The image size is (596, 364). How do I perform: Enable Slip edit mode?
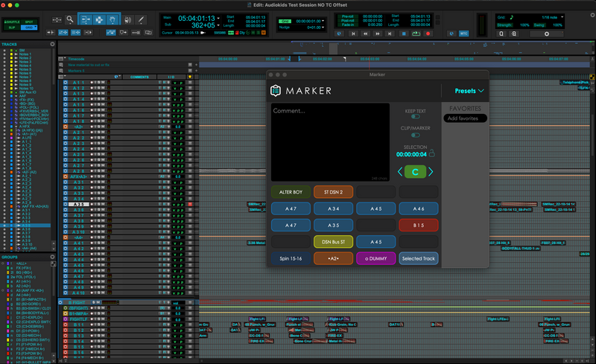click(12, 28)
